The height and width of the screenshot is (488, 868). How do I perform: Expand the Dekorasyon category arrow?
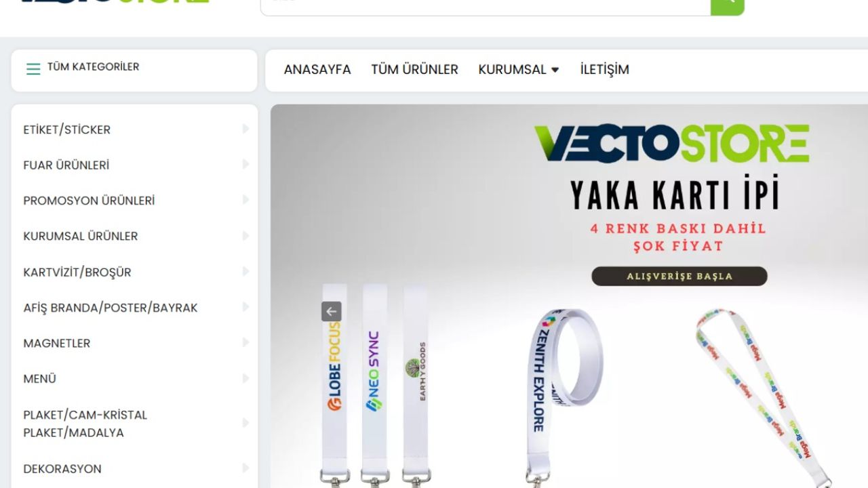[x=245, y=468]
